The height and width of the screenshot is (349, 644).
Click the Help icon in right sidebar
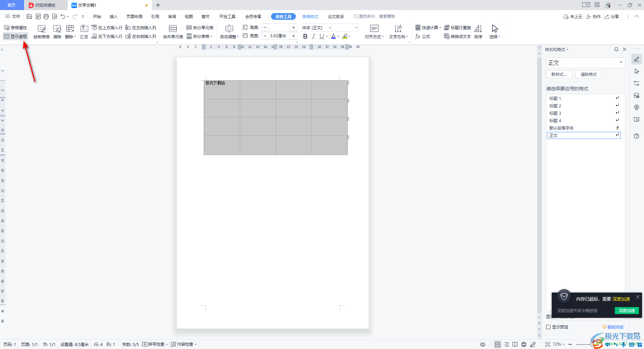pos(637,136)
